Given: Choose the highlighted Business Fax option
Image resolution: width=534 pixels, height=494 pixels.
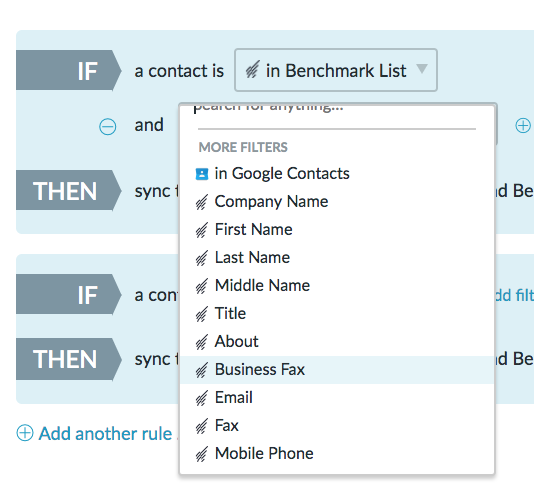Looking at the screenshot, I should coord(337,370).
